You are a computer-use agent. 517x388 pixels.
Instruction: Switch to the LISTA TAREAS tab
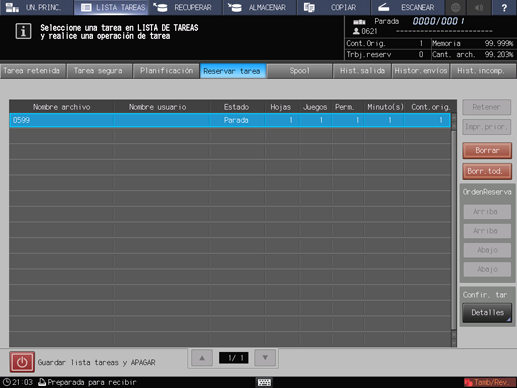(112, 7)
